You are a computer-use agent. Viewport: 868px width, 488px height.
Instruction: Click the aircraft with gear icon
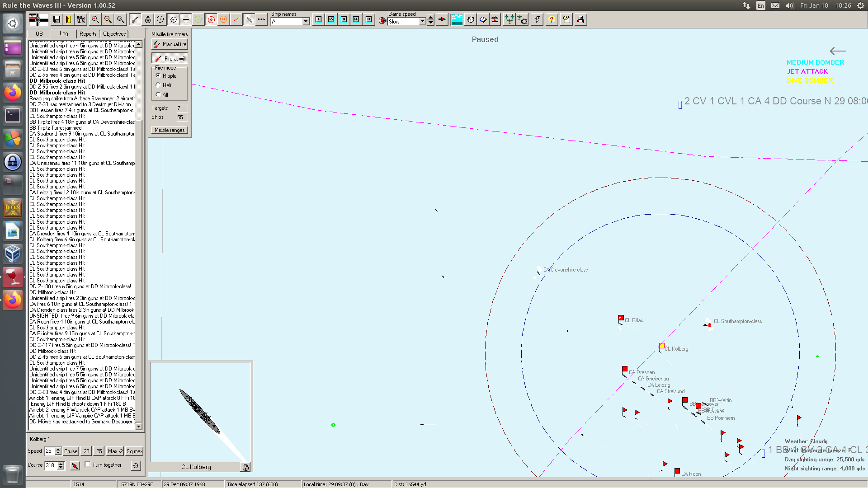click(522, 19)
